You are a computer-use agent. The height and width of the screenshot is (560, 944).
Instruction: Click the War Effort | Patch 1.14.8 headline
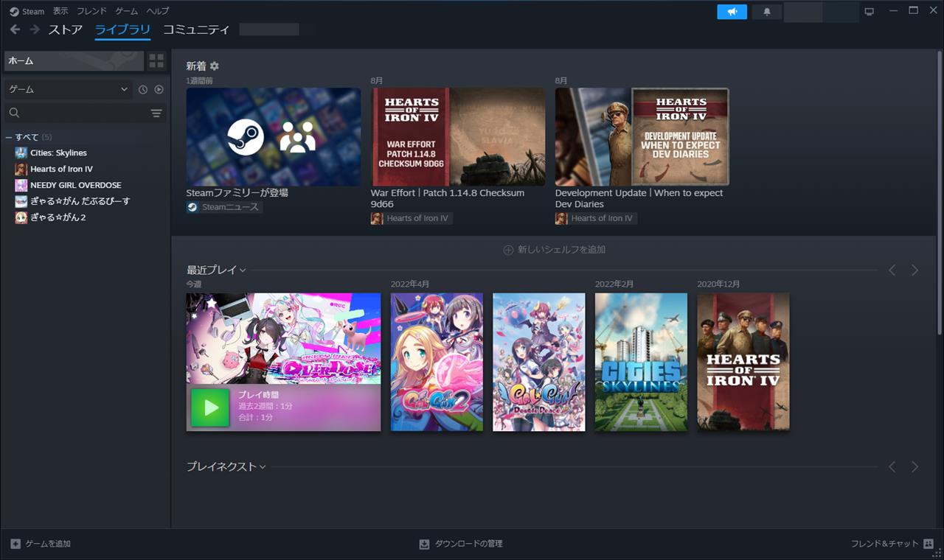click(x=448, y=198)
